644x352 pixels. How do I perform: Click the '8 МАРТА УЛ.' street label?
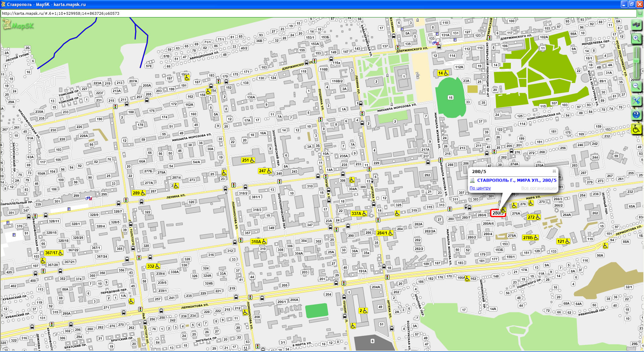(x=303, y=344)
